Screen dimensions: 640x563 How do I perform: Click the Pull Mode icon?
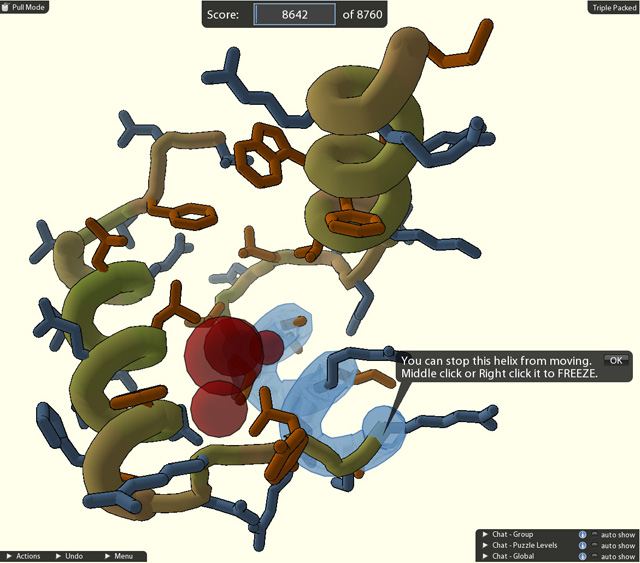[6, 7]
